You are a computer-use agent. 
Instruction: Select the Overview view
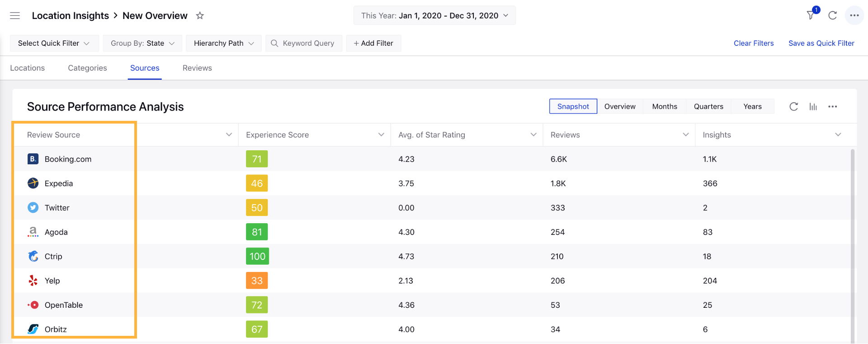click(x=620, y=106)
